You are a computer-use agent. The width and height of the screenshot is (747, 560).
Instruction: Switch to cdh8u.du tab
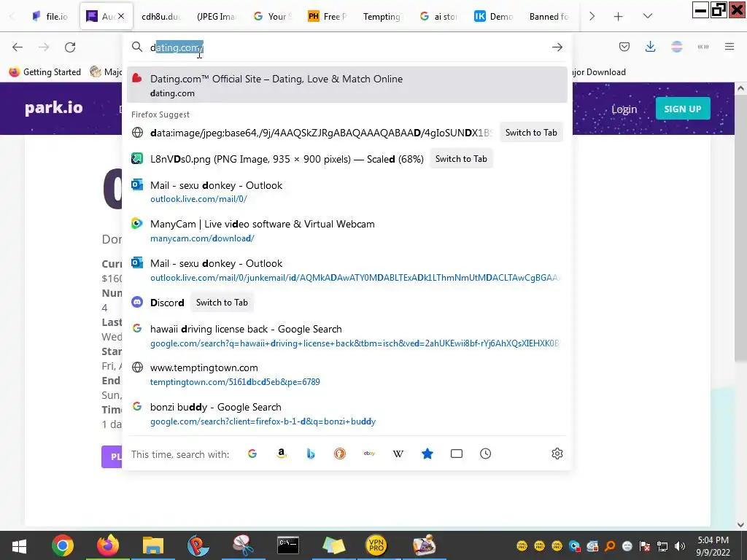click(x=160, y=17)
